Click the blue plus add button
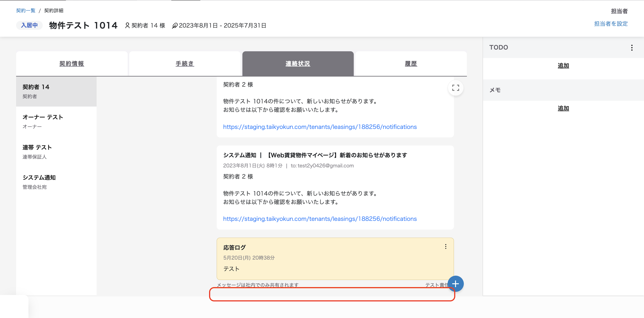This screenshot has width=644, height=318. point(455,284)
